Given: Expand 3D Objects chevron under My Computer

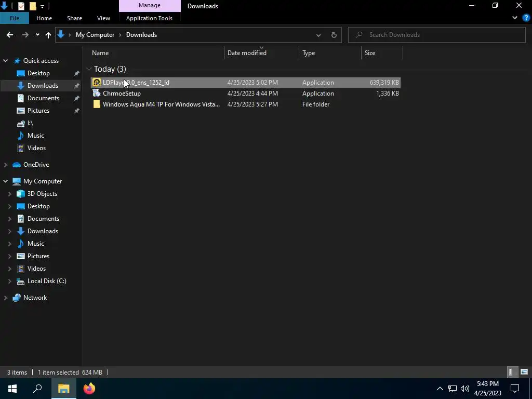Looking at the screenshot, I should 9,194.
